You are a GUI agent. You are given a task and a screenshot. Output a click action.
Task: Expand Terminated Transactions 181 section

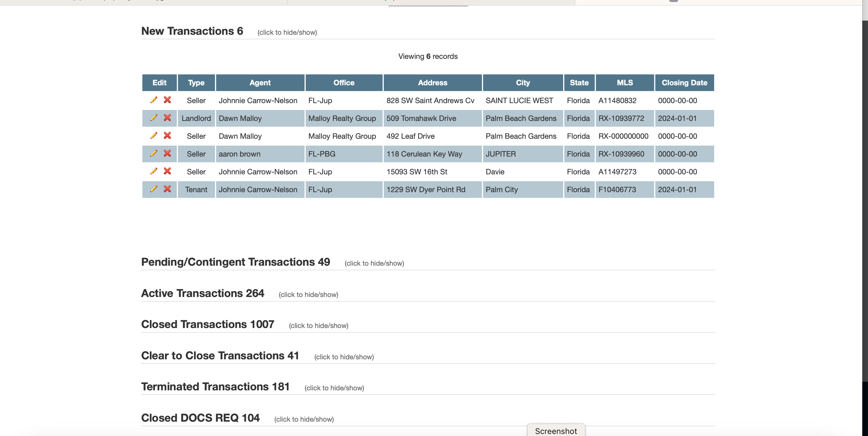[215, 387]
